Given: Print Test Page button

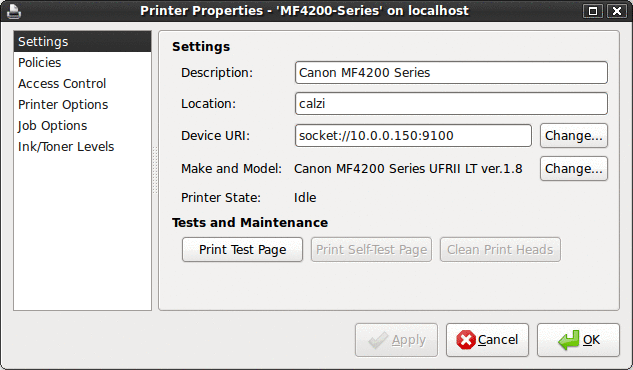Looking at the screenshot, I should pos(242,250).
